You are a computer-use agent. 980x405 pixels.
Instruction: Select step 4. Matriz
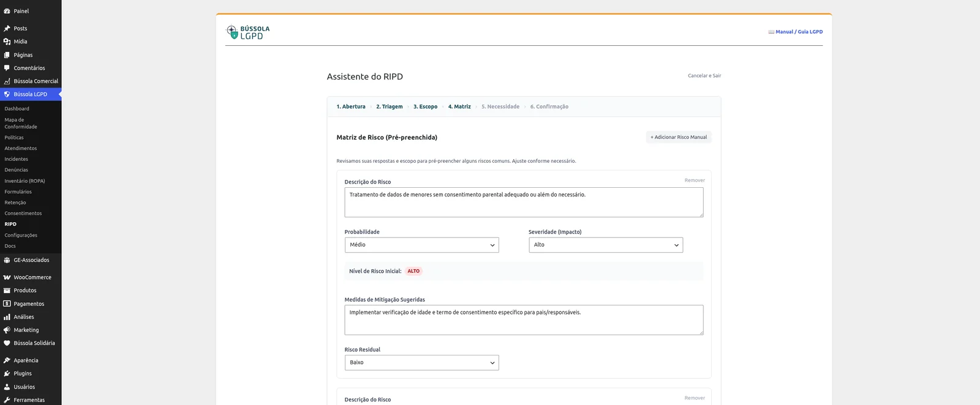(459, 106)
